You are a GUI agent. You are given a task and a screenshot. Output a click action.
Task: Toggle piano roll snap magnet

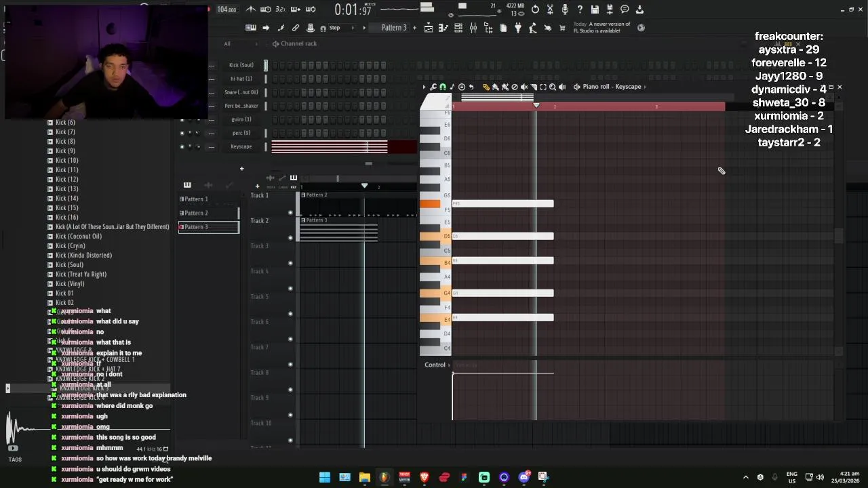pyautogui.click(x=443, y=87)
